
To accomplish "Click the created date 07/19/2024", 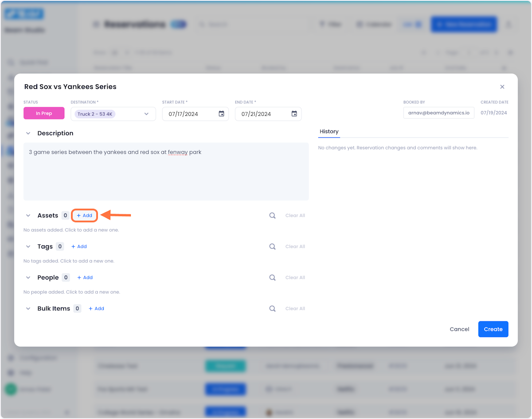I will click(494, 113).
